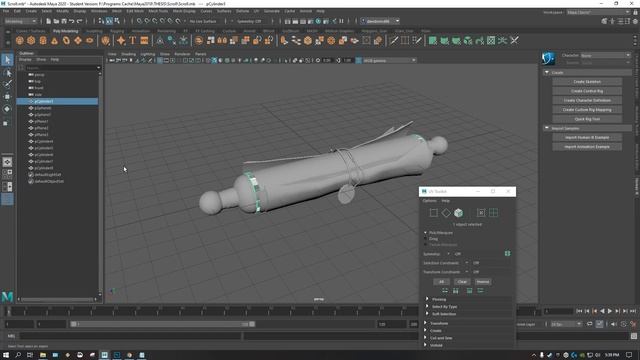Create a polygon disc from shelf
This screenshot has width=640, height=360.
89,40
